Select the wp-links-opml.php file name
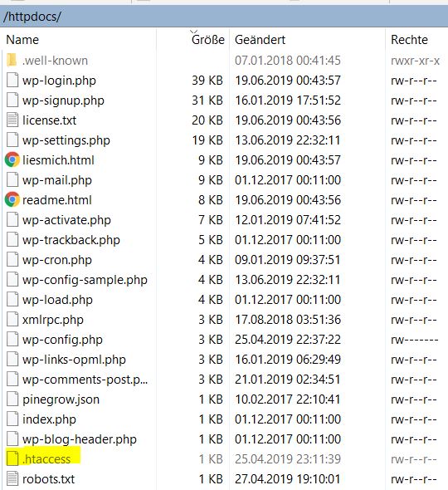This screenshot has width=448, height=490. point(74,360)
